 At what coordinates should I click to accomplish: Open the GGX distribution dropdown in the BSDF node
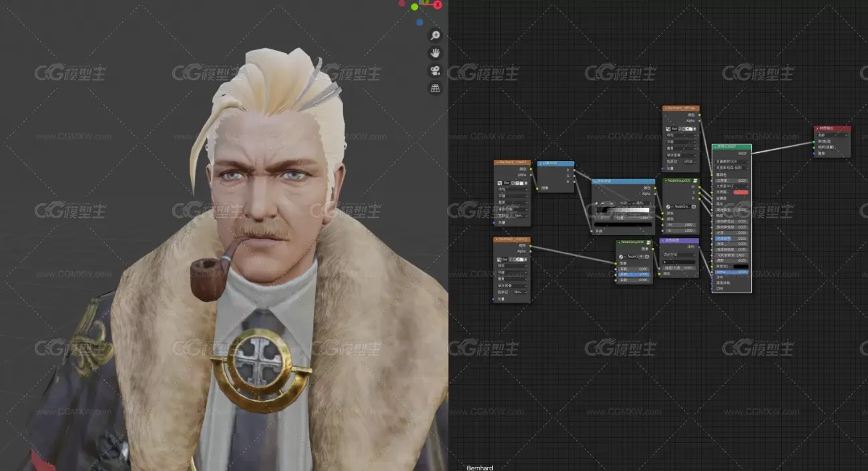coord(732,162)
